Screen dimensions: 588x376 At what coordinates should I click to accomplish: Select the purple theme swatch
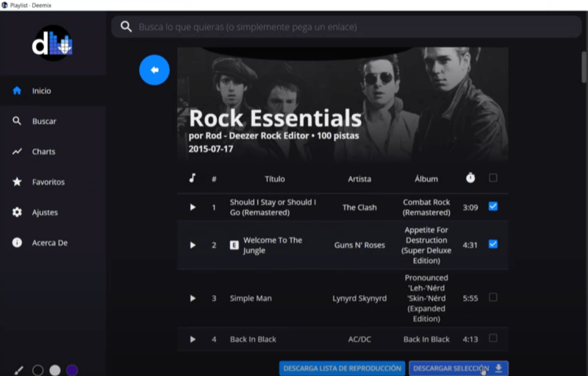(x=72, y=370)
